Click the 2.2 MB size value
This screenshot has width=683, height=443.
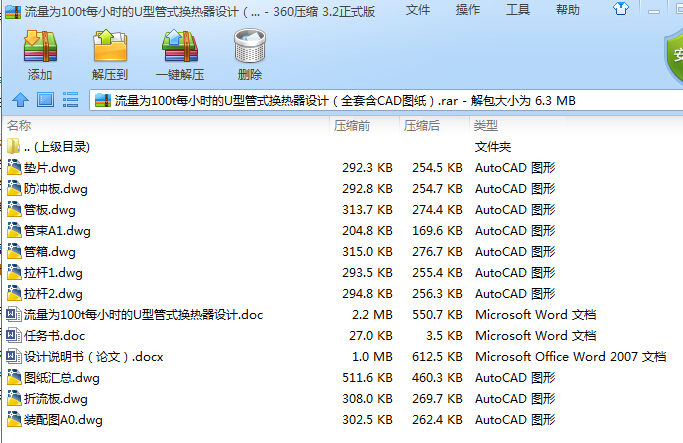[x=372, y=314]
